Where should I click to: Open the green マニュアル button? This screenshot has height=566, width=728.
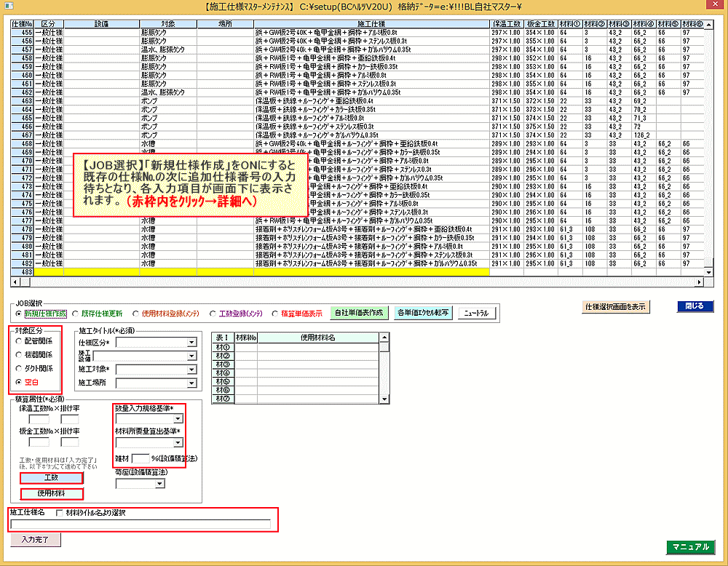click(691, 547)
